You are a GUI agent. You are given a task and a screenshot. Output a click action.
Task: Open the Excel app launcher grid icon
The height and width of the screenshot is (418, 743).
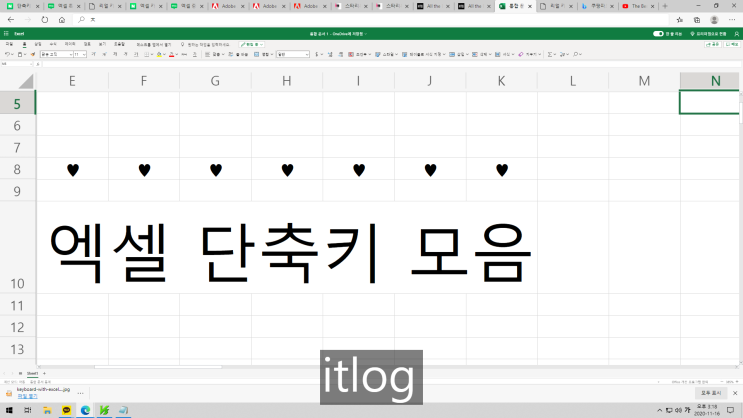click(6, 34)
